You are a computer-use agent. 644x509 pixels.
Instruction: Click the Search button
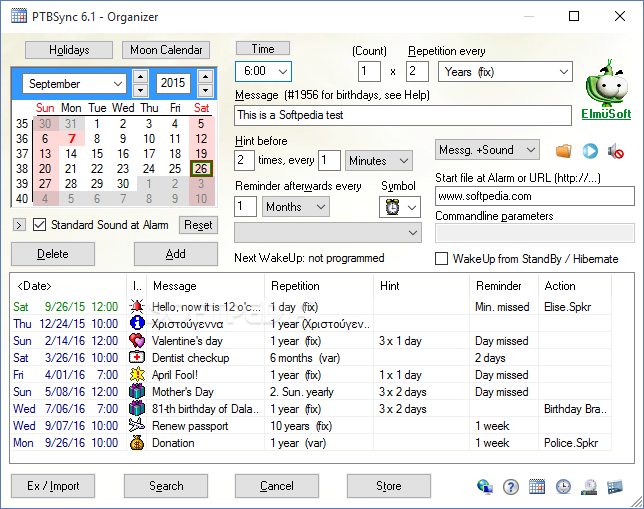point(166,486)
